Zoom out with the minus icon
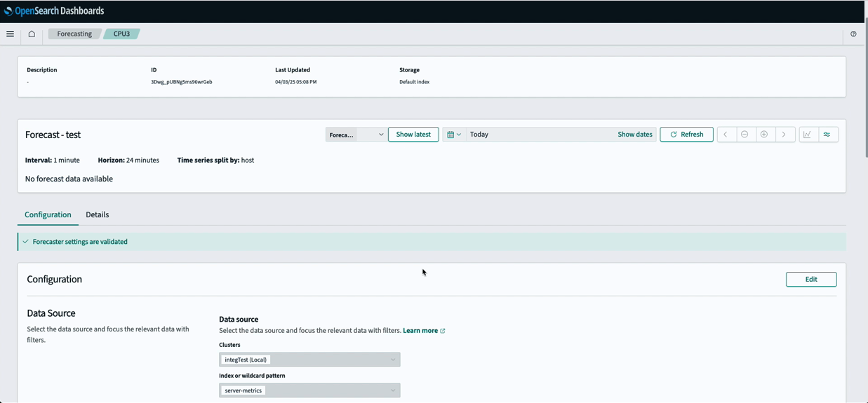Image resolution: width=868 pixels, height=403 pixels. [x=745, y=135]
